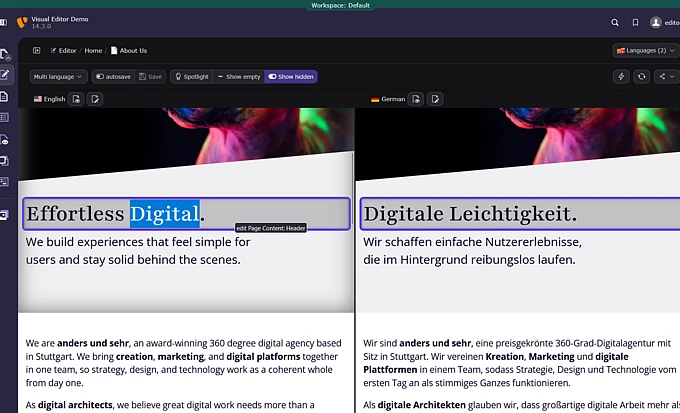The height and width of the screenshot is (413, 680).
Task: Click the English hero image
Action: click(186, 143)
